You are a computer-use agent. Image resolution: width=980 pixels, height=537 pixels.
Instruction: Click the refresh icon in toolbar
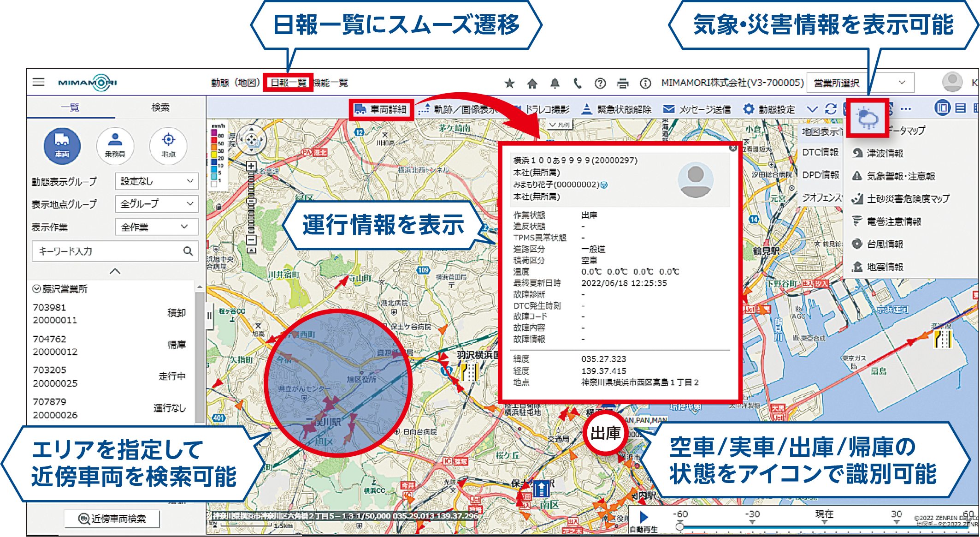pyautogui.click(x=831, y=109)
